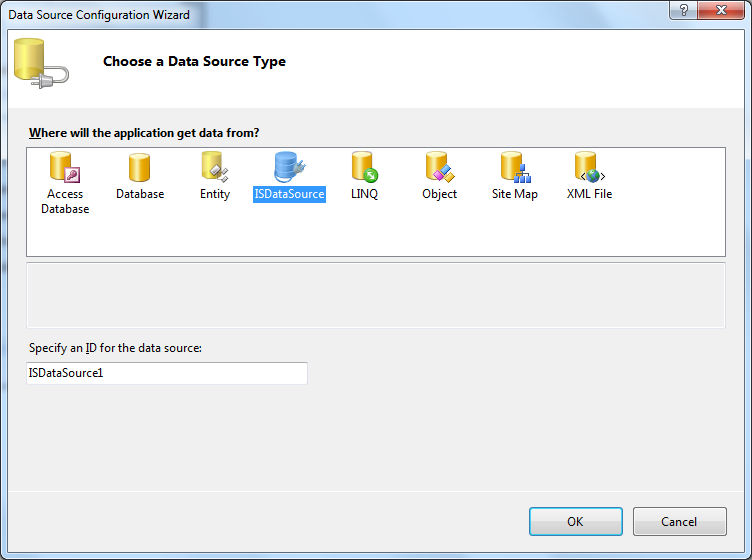The width and height of the screenshot is (752, 560).
Task: Click the data source ID text field
Action: click(x=167, y=373)
